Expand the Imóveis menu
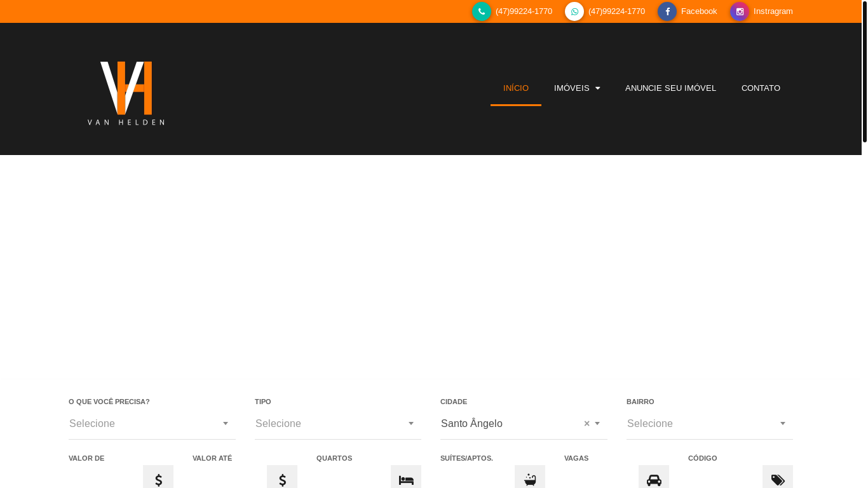This screenshot has width=868, height=488. click(577, 88)
